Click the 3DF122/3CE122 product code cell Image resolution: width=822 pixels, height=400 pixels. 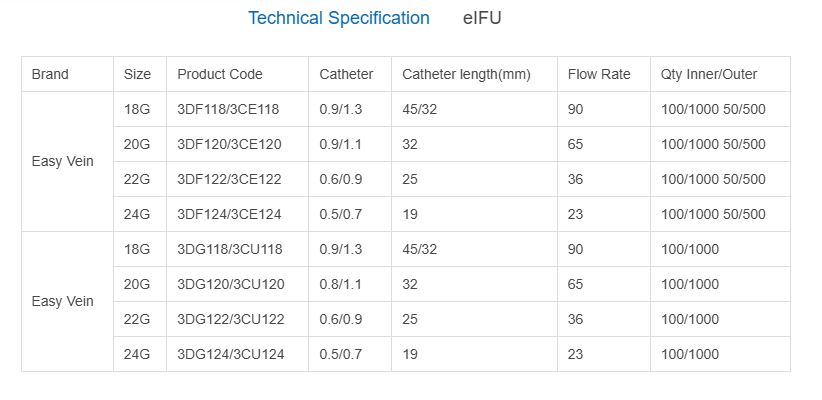[229, 179]
